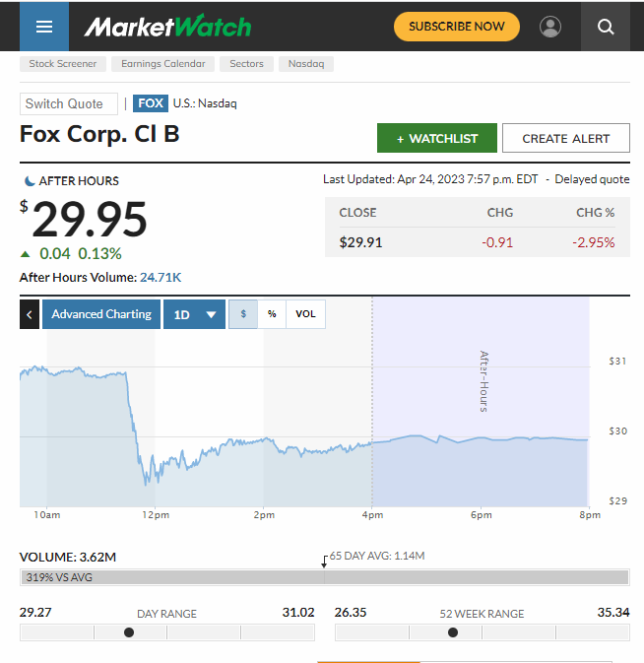Go to the Sectors link
Screen dimensions: 644x663
pyautogui.click(x=246, y=64)
